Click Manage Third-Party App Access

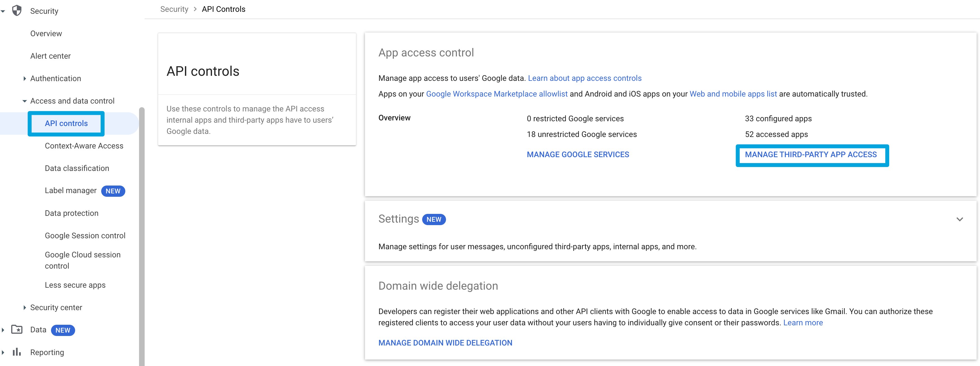coord(810,154)
